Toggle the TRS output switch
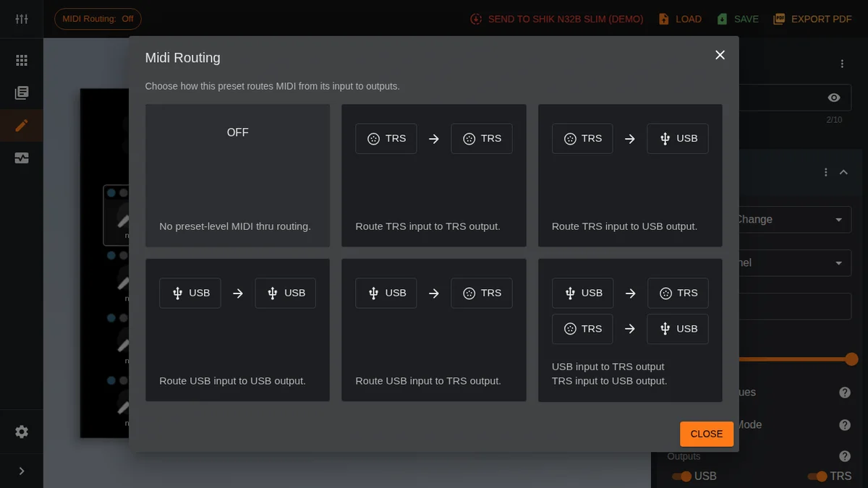The height and width of the screenshot is (488, 868). (x=817, y=476)
